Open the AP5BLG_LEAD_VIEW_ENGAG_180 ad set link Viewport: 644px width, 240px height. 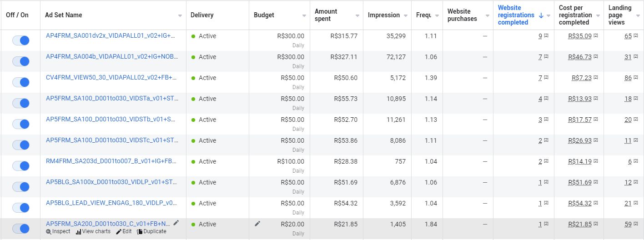pos(111,203)
